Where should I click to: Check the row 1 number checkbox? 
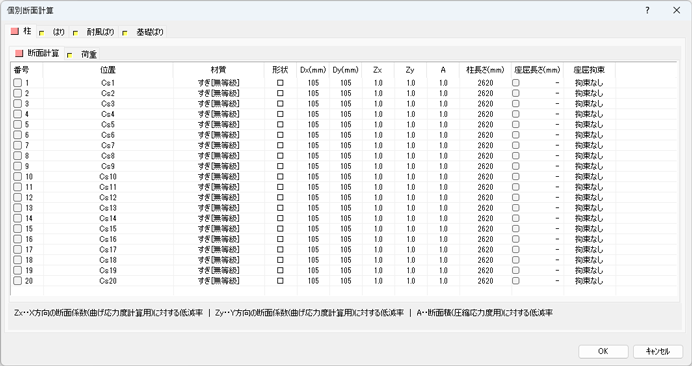[x=17, y=83]
